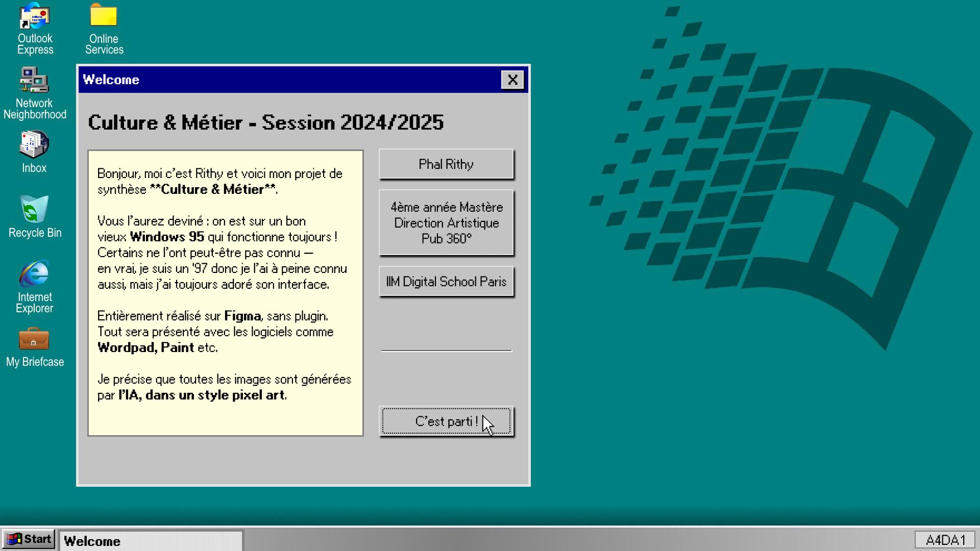980x551 pixels.
Task: Click the IIM Digital School Paris button
Action: pos(446,282)
